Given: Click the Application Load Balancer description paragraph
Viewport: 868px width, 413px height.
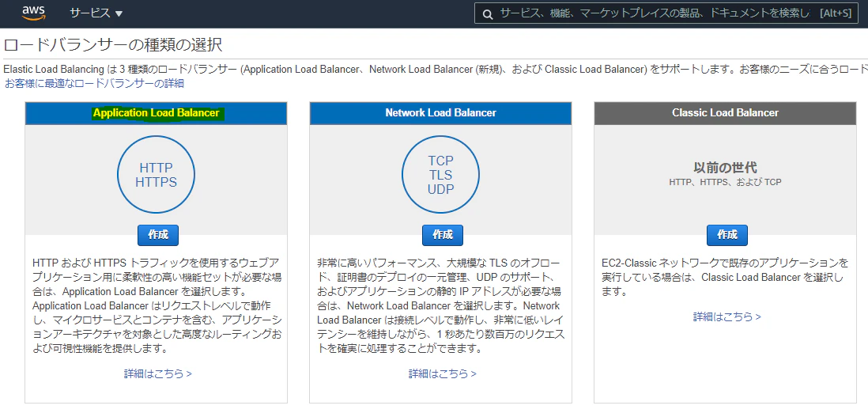Looking at the screenshot, I should 157,305.
